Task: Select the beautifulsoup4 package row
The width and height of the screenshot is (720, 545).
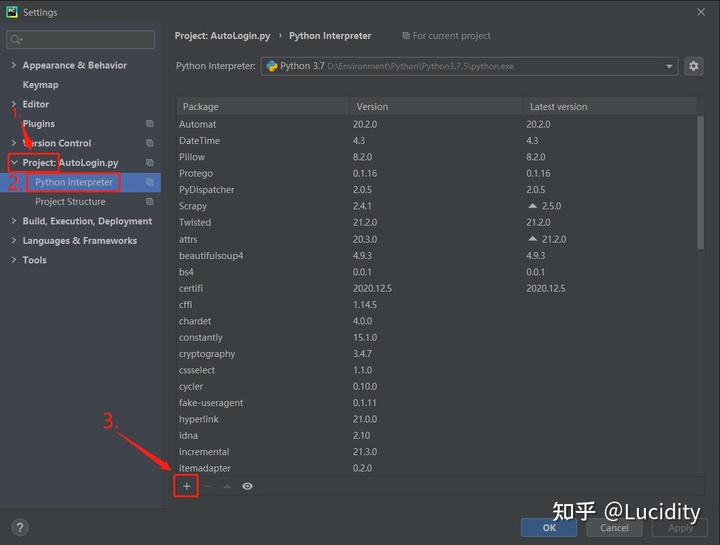Action: (437, 255)
